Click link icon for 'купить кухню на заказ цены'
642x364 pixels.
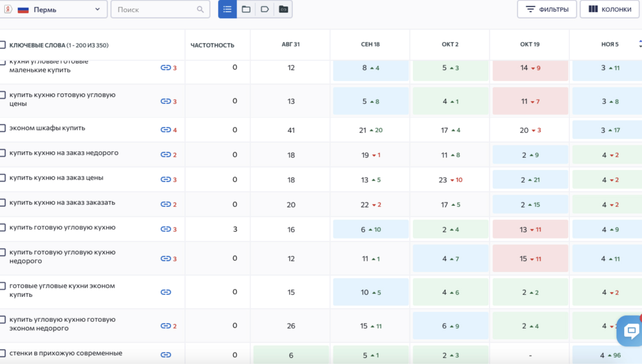point(166,179)
